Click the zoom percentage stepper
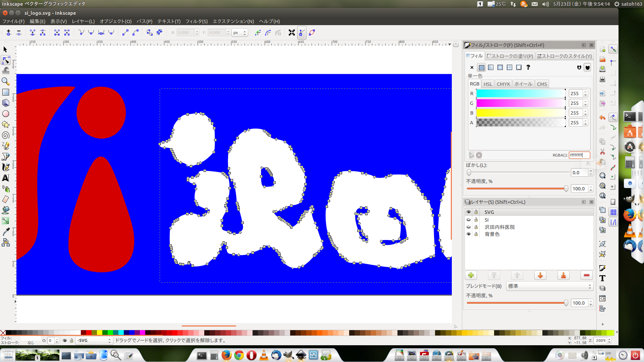644x362 pixels. point(609,341)
